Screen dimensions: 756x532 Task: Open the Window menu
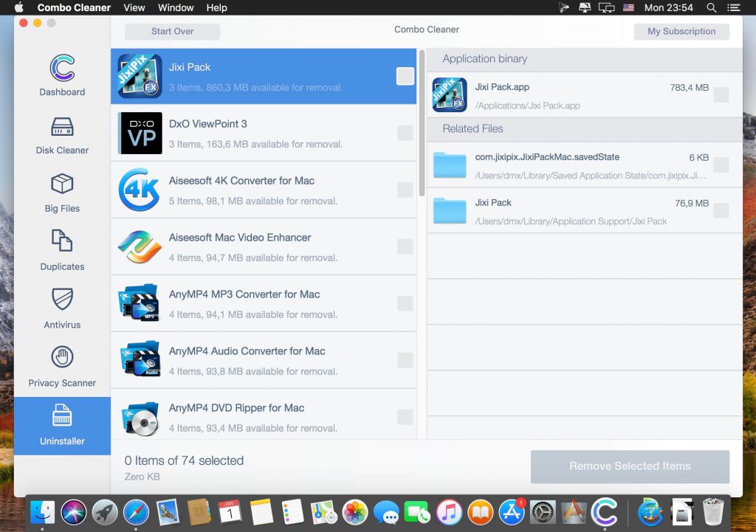(x=176, y=7)
